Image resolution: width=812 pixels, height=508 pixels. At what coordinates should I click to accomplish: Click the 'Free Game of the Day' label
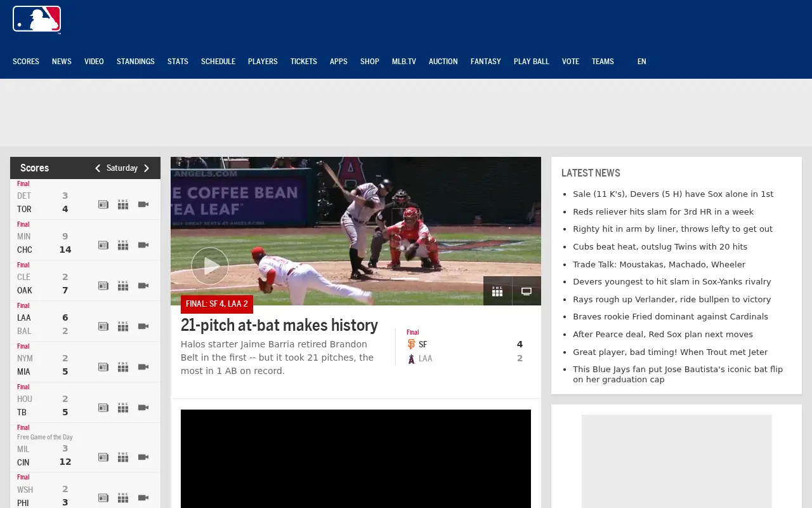[x=45, y=437]
